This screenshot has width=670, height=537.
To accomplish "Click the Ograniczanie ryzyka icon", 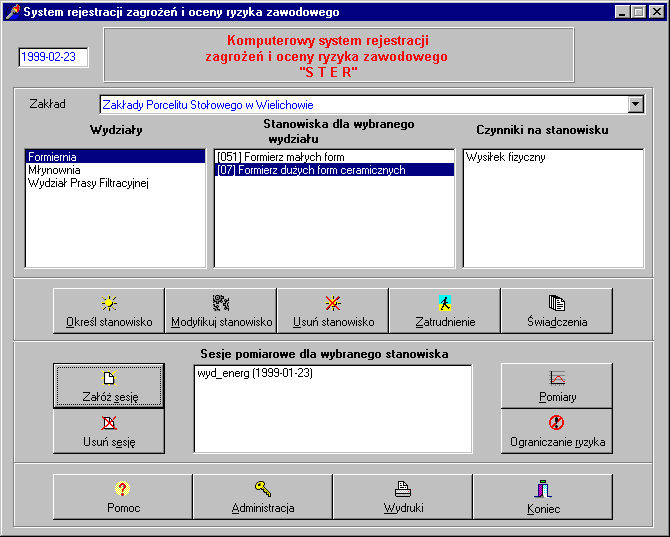I will tap(557, 423).
